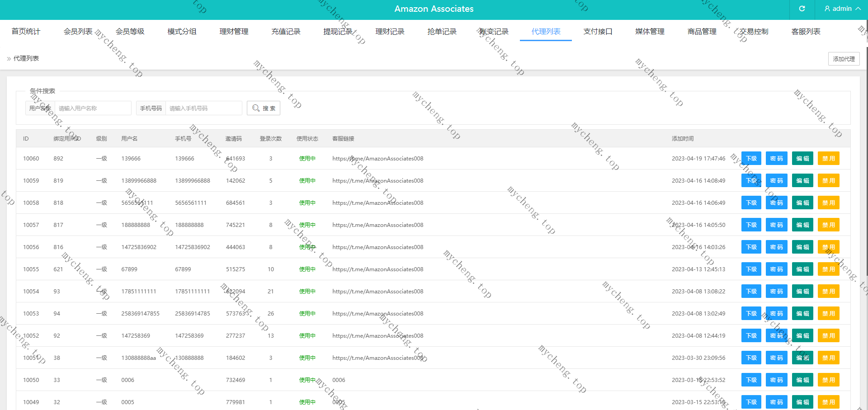868x410 pixels.
Task: Click 下级 for agent ID 10055
Action: tap(751, 269)
